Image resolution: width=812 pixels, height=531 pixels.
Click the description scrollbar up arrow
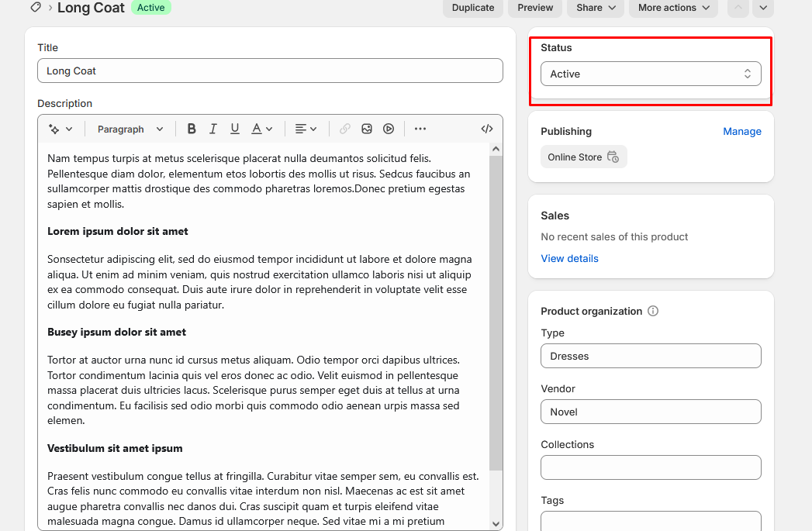point(496,149)
